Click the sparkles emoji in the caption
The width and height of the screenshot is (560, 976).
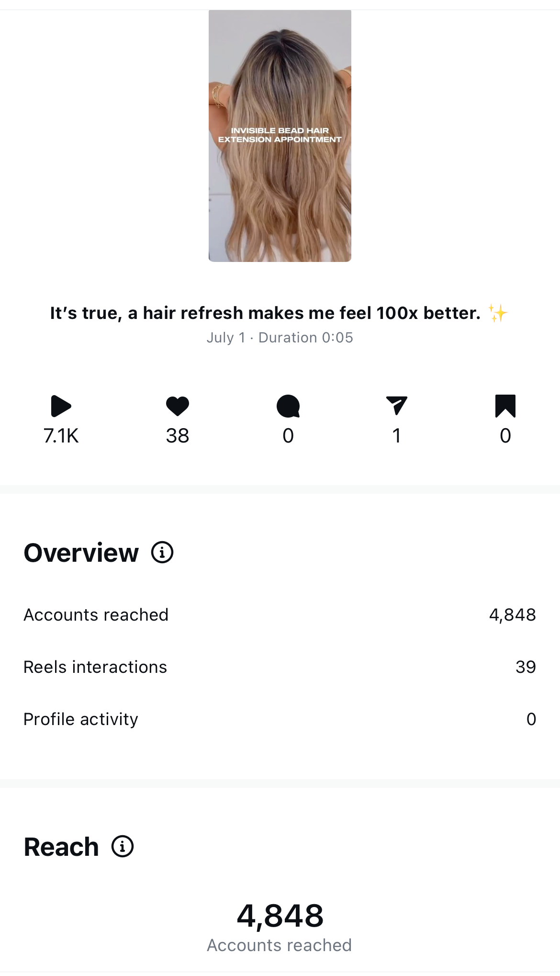[x=498, y=313]
